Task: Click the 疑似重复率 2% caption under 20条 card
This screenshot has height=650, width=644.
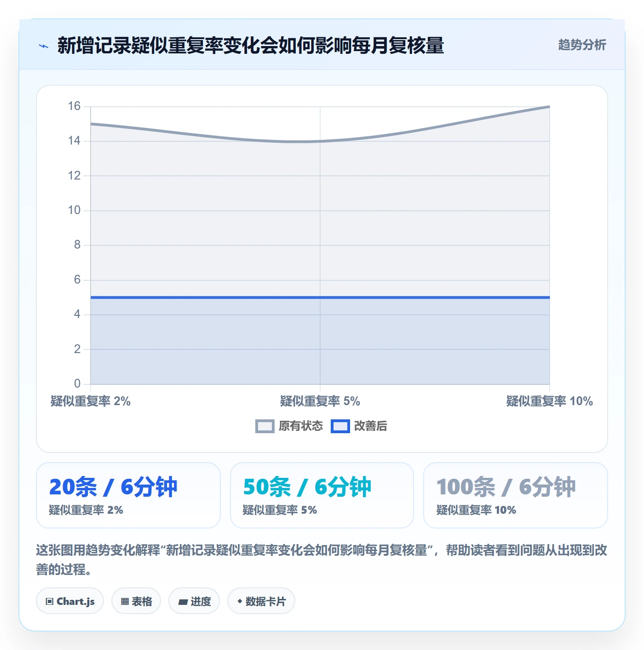Action: (x=86, y=510)
